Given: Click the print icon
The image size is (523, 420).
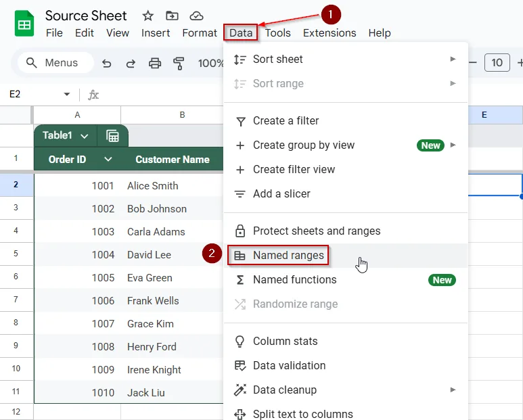Looking at the screenshot, I should [155, 63].
